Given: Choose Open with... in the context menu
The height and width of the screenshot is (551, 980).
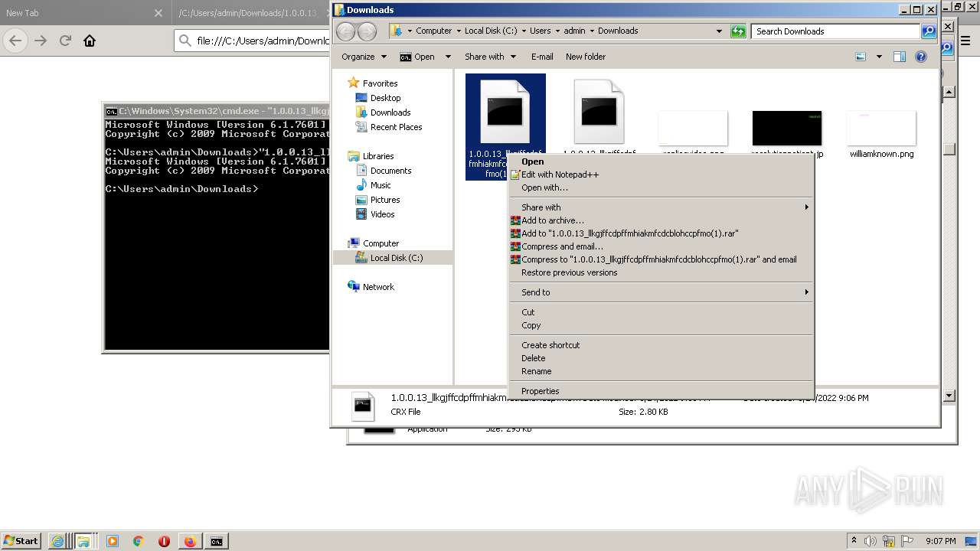Looking at the screenshot, I should [661, 187].
